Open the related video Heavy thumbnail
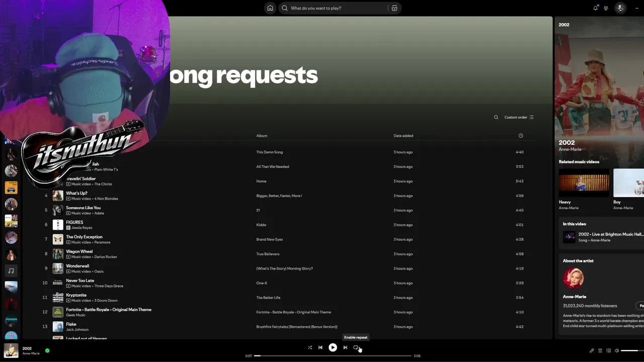644x362 pixels. (x=584, y=183)
